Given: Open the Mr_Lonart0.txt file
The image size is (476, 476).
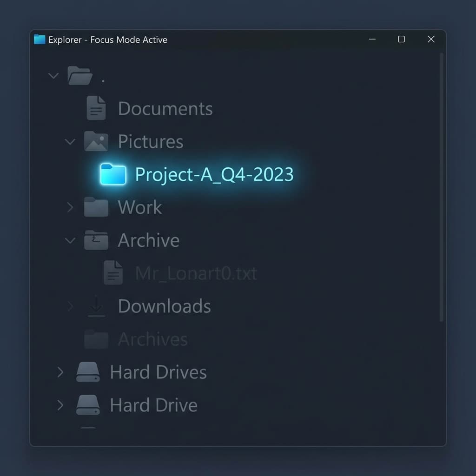Looking at the screenshot, I should (x=195, y=273).
